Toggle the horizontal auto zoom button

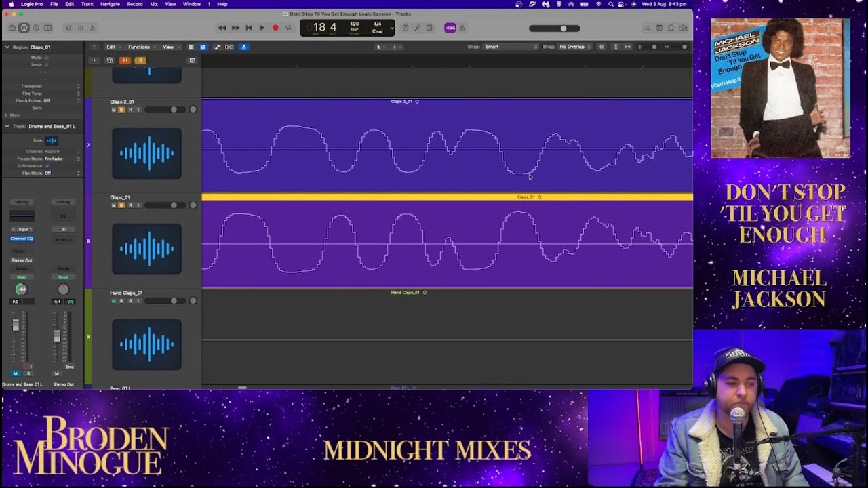629,47
